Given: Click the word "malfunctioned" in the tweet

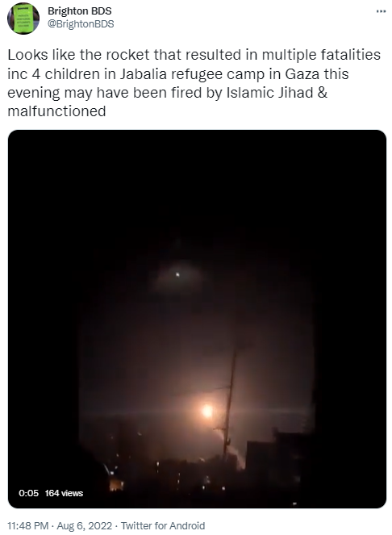Looking at the screenshot, I should pyautogui.click(x=56, y=111).
